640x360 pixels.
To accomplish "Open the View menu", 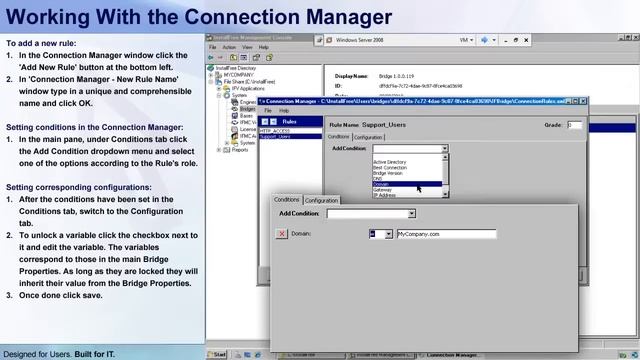I will [247, 47].
